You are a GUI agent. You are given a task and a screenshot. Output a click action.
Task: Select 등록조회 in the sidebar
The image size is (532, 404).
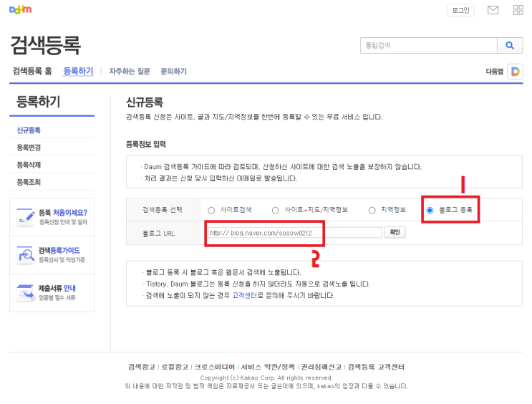pyautogui.click(x=29, y=182)
